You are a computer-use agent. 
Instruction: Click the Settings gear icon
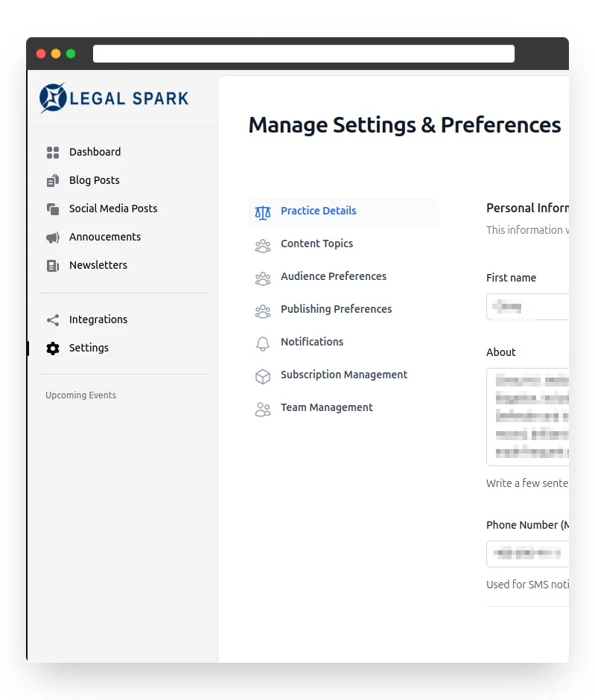click(53, 349)
